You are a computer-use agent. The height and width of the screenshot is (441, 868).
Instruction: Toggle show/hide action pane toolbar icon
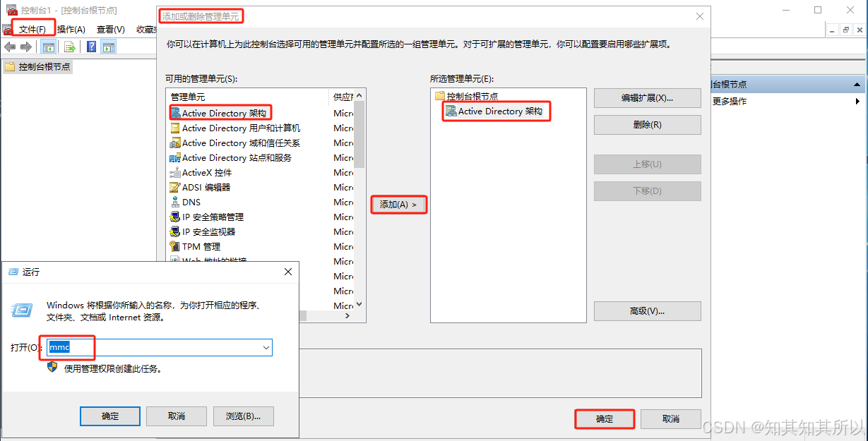(109, 47)
